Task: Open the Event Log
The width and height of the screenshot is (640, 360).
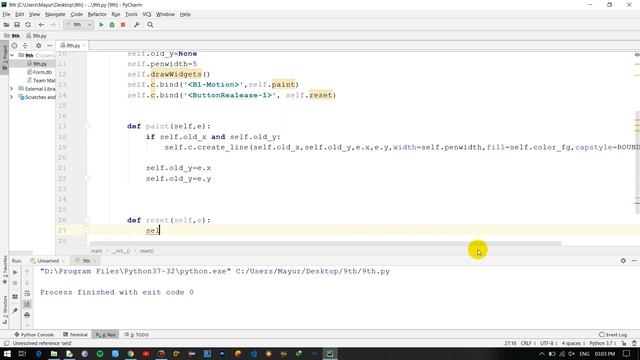Action: click(613, 335)
